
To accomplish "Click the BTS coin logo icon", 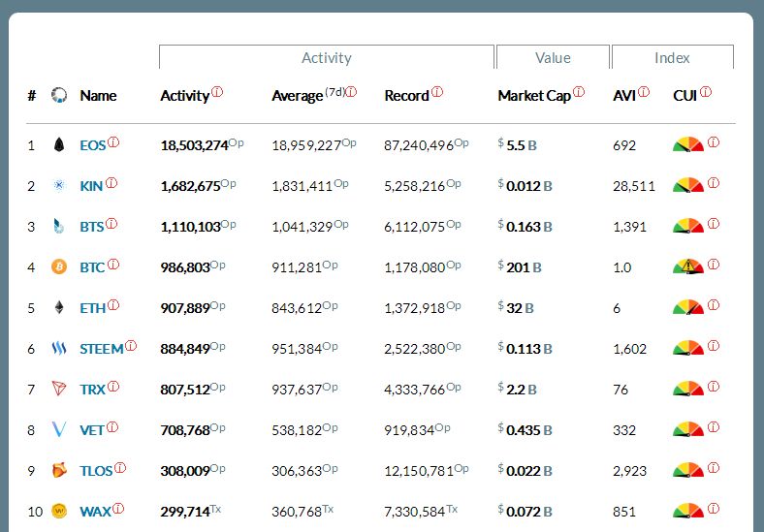I will pos(58,226).
